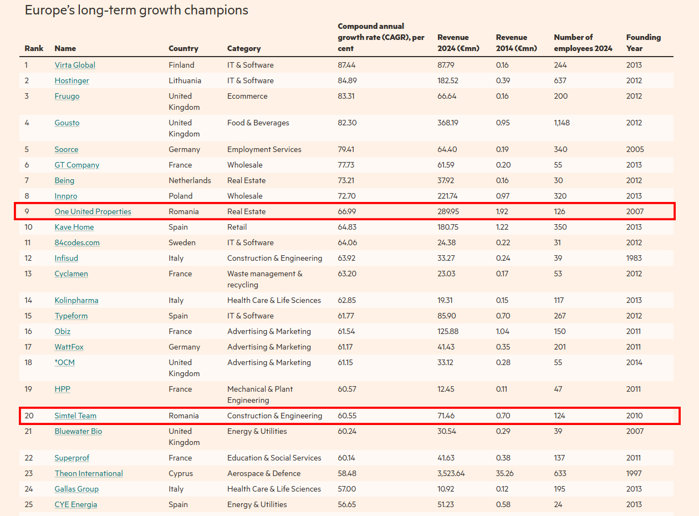Open the Theon International link
Image resolution: width=699 pixels, height=516 pixels.
(x=89, y=473)
